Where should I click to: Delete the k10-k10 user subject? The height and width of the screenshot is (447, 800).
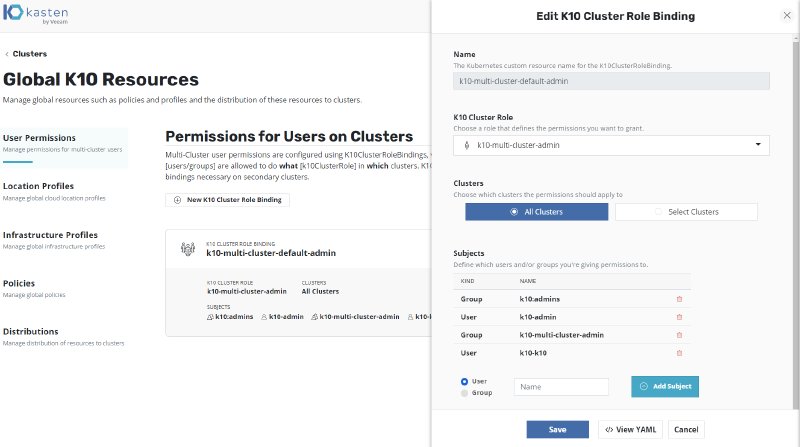[679, 353]
